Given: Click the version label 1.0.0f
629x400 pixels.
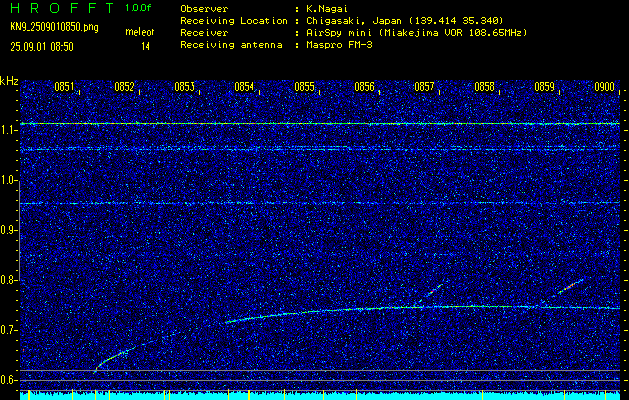Looking at the screenshot, I should (138, 8).
